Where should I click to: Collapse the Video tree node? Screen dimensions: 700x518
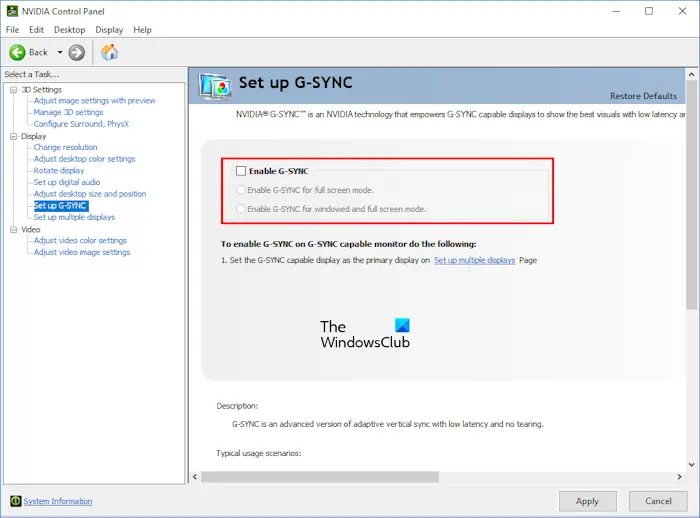(x=13, y=230)
